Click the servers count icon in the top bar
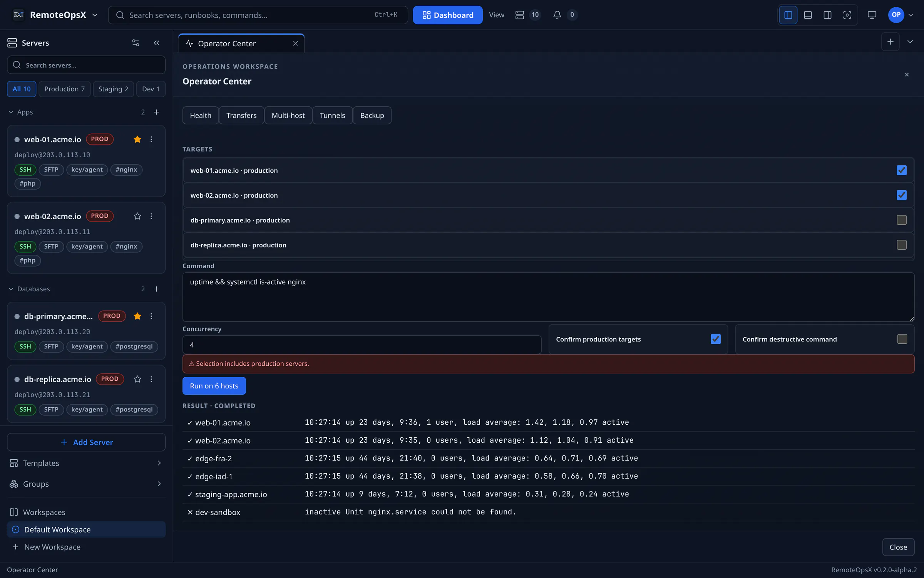This screenshot has height=578, width=924. [x=520, y=15]
